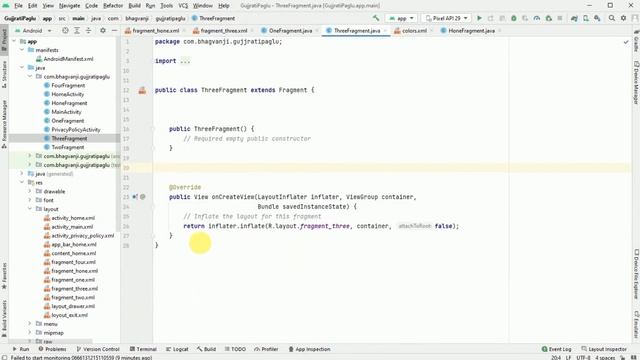Collapse the manifests folder
The width and height of the screenshot is (640, 360).
22,50
